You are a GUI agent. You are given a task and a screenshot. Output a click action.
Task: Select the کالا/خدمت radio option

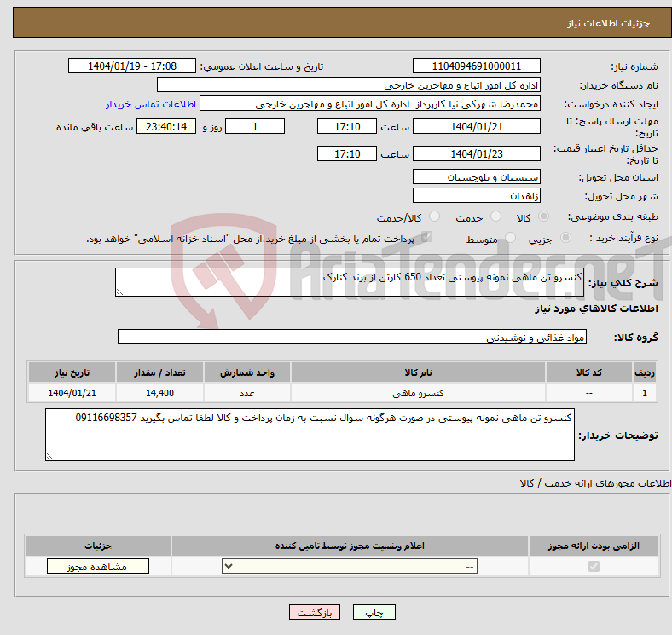pyautogui.click(x=435, y=217)
